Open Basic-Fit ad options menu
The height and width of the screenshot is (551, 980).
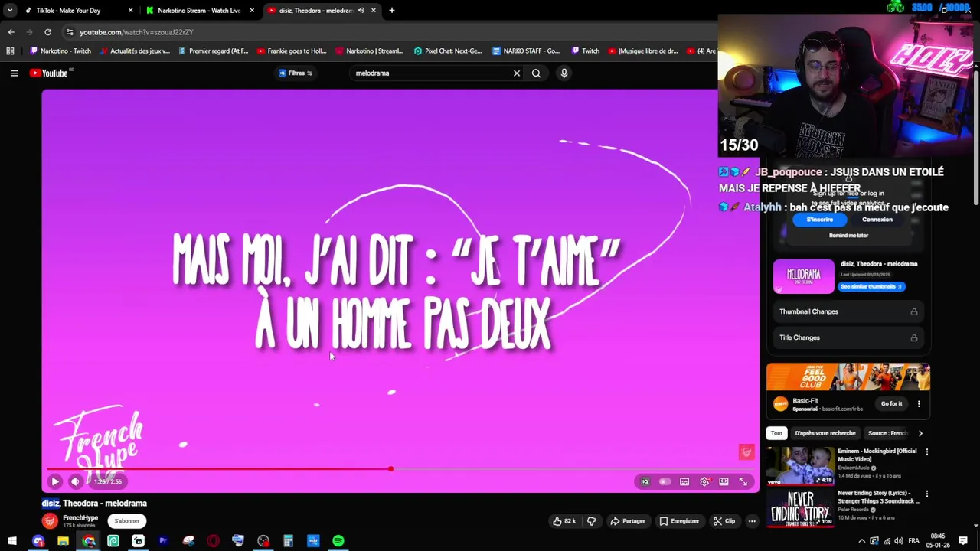click(x=919, y=403)
